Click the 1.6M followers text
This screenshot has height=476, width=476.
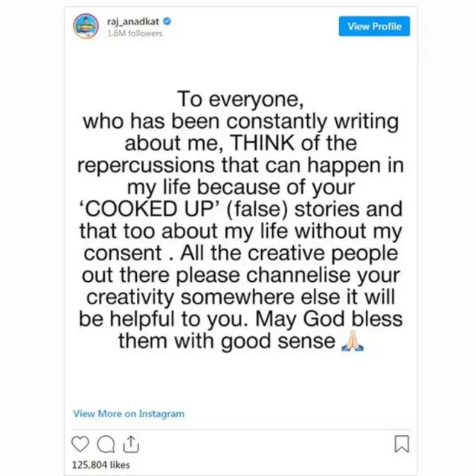coord(135,33)
